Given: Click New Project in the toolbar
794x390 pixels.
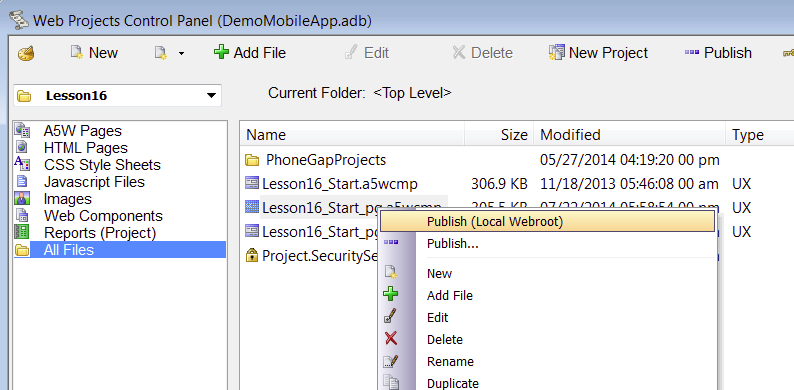Looking at the screenshot, I should click(x=599, y=53).
